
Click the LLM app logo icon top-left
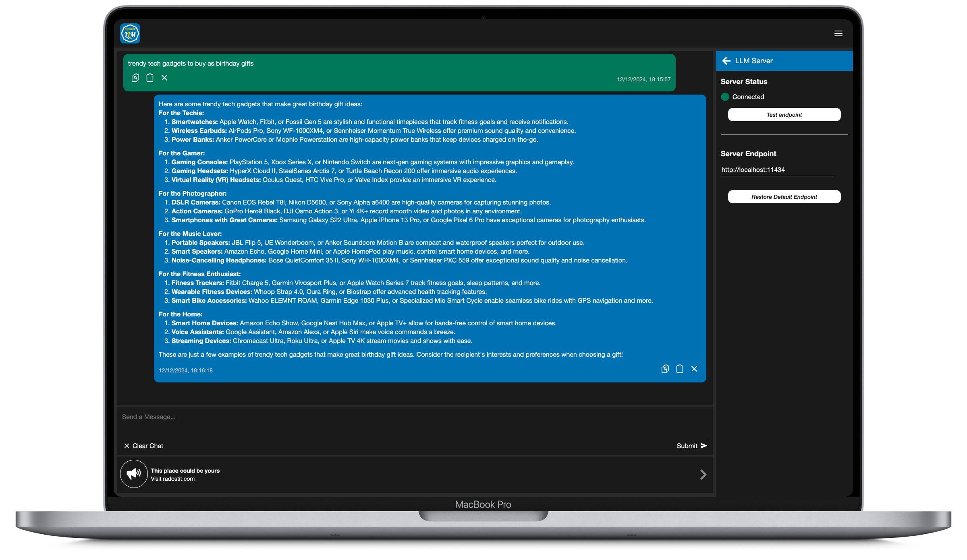click(131, 33)
